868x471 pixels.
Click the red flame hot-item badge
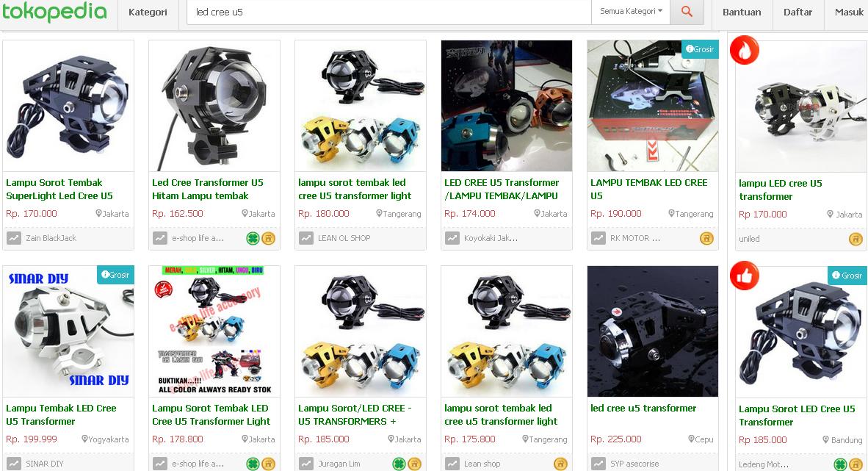745,51
